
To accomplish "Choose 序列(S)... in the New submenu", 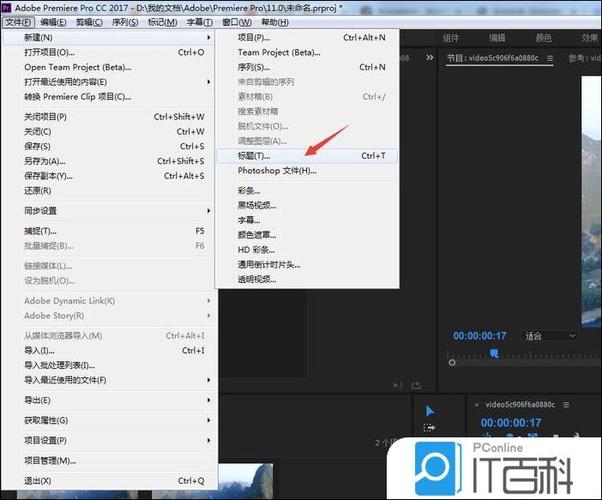I will point(307,67).
